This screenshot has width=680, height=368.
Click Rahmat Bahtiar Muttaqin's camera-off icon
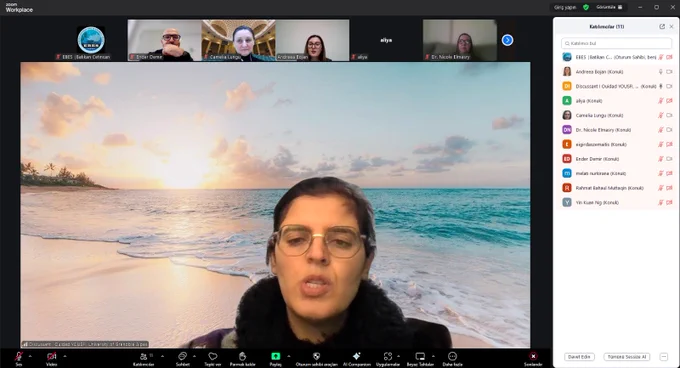click(x=669, y=188)
